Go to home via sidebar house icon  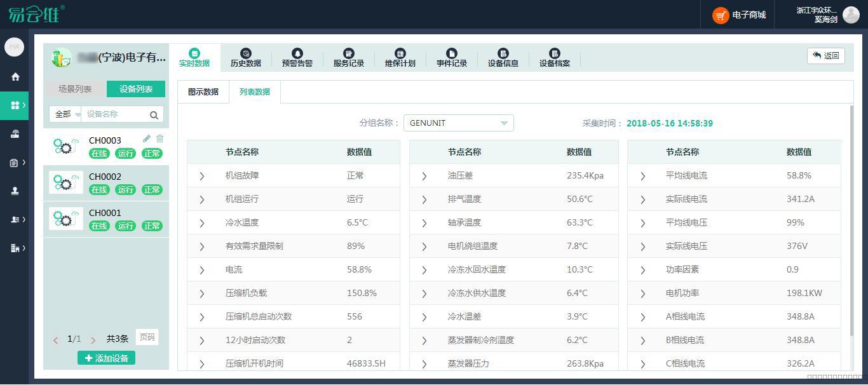click(x=15, y=77)
